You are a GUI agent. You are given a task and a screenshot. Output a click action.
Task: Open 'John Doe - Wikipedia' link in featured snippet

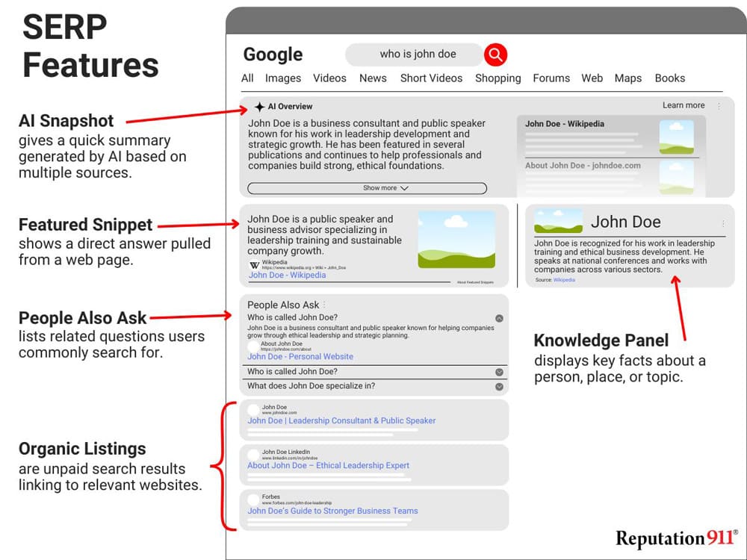[288, 276]
